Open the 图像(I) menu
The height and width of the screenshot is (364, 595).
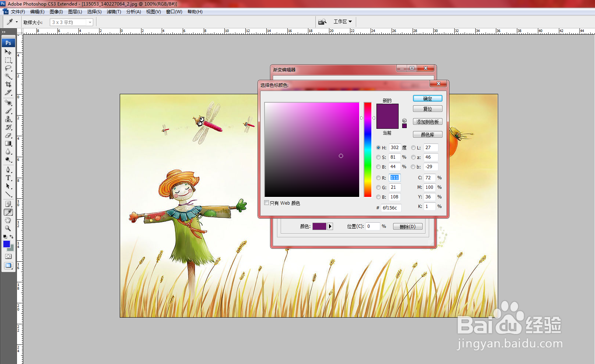pyautogui.click(x=56, y=12)
